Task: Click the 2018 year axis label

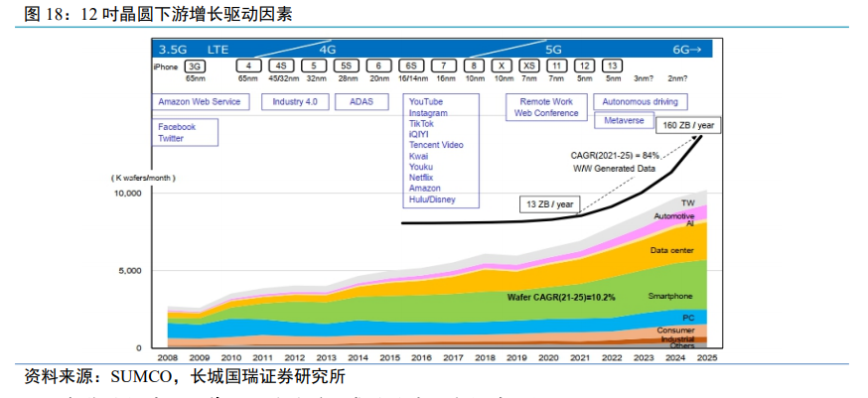Action: click(x=486, y=357)
